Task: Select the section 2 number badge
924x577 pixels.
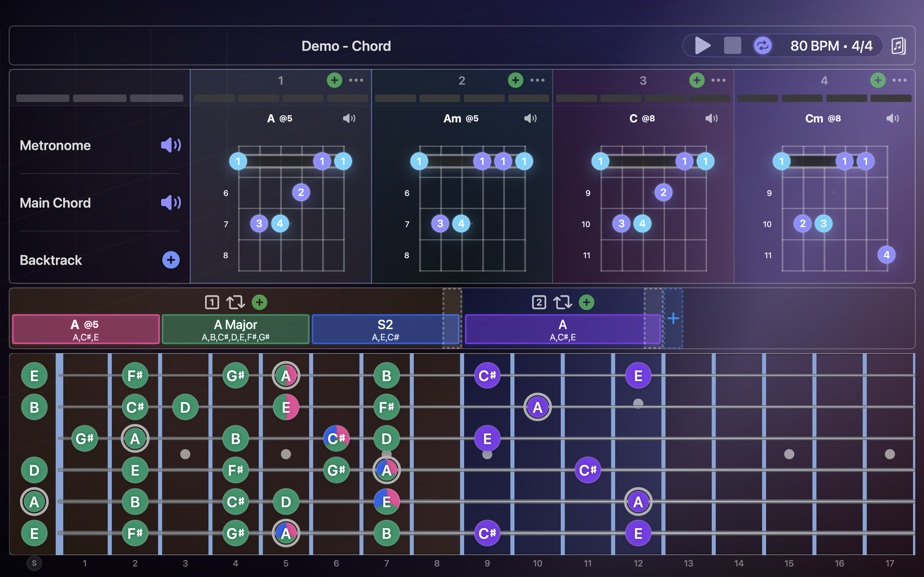Action: 538,302
